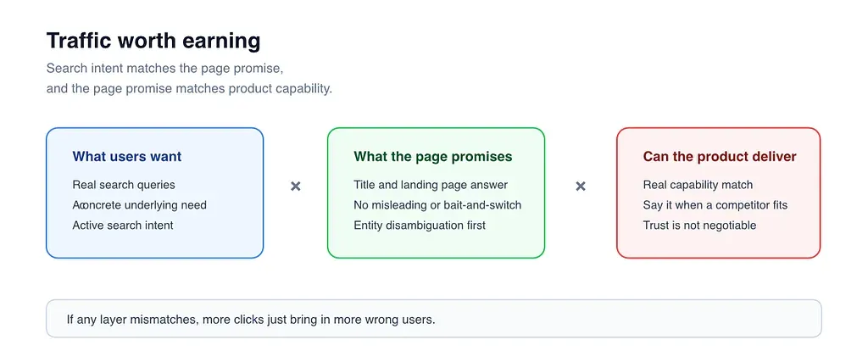Click 'Real search queries' line
Viewport: 868px width, 362px height.
124,185
